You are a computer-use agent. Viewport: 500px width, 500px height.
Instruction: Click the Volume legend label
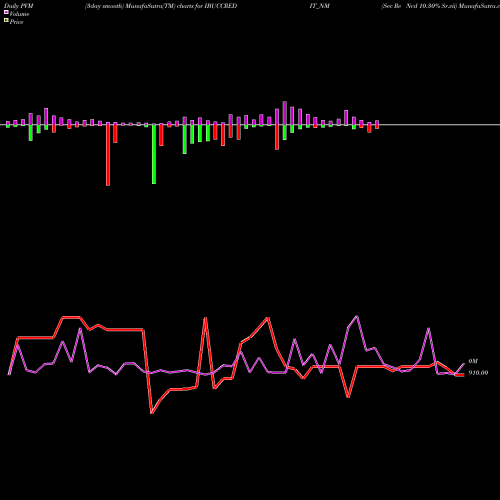coord(19,14)
